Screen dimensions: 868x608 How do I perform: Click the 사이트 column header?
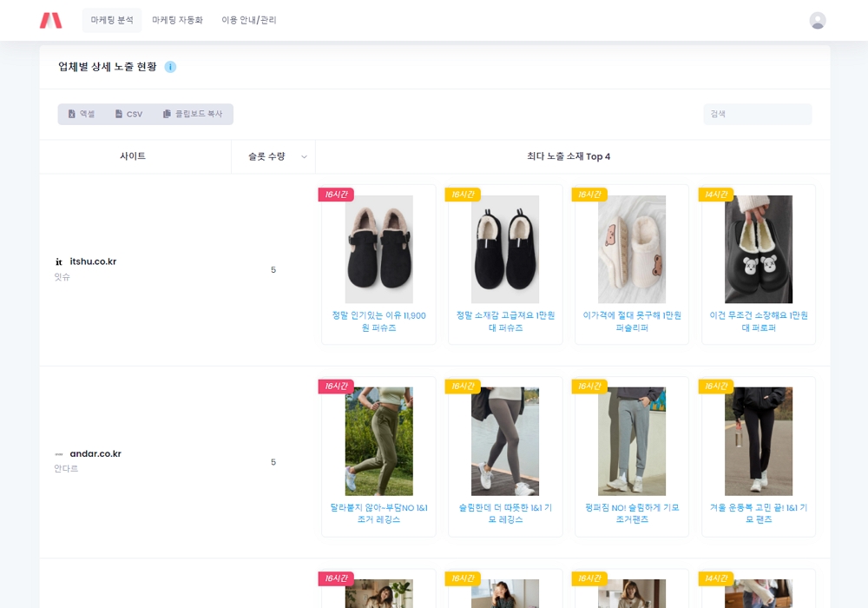[133, 156]
